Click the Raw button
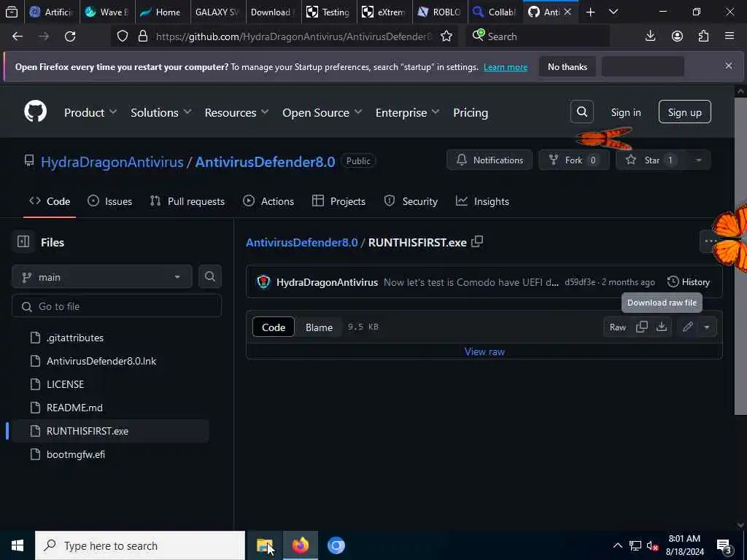The height and width of the screenshot is (560, 747). (x=617, y=327)
